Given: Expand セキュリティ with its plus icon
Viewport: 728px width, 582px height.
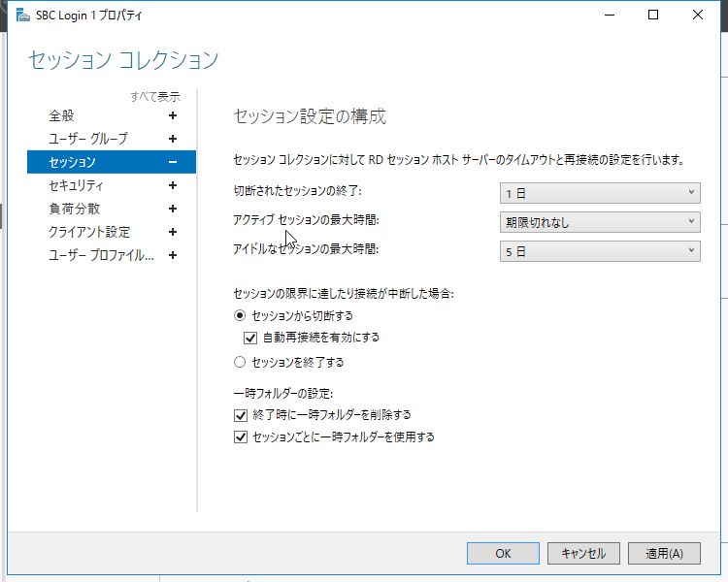Looking at the screenshot, I should [x=173, y=185].
